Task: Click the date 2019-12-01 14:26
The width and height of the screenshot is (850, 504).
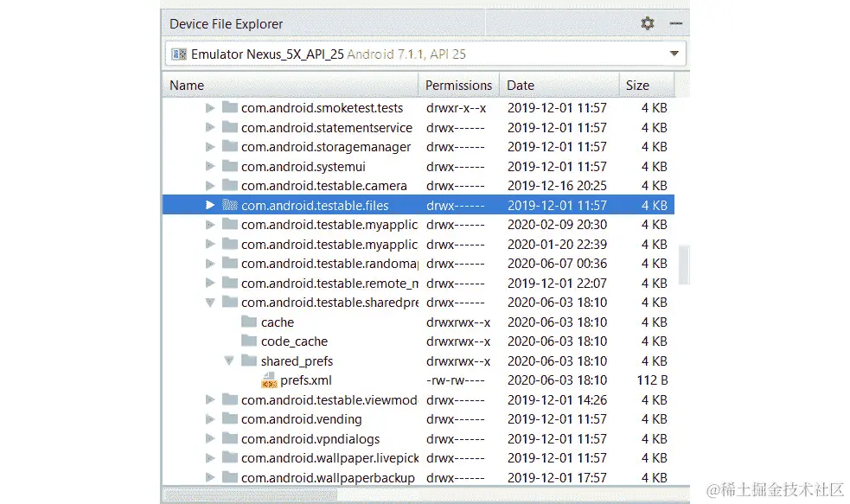Action: click(557, 400)
